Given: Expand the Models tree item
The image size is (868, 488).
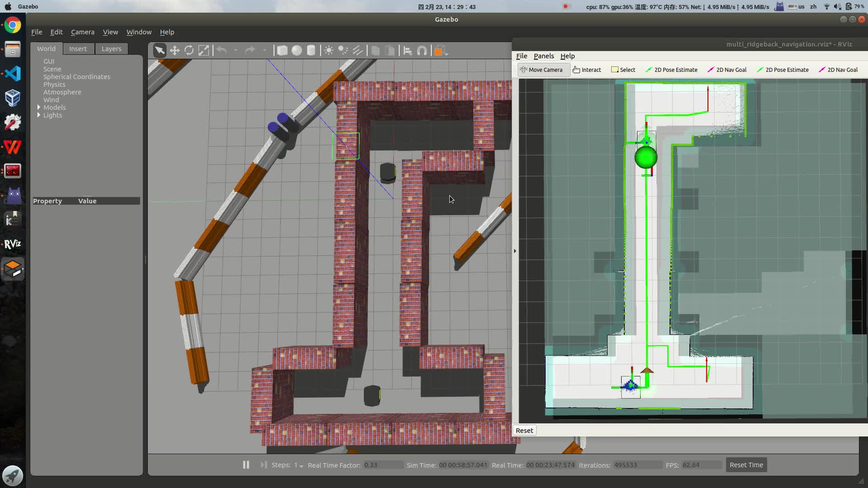Looking at the screenshot, I should pyautogui.click(x=39, y=108).
